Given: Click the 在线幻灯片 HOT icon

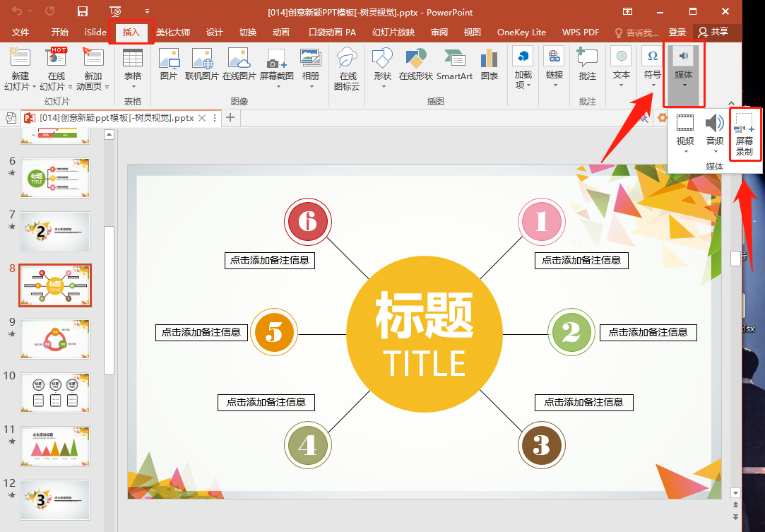Looking at the screenshot, I should (57, 58).
